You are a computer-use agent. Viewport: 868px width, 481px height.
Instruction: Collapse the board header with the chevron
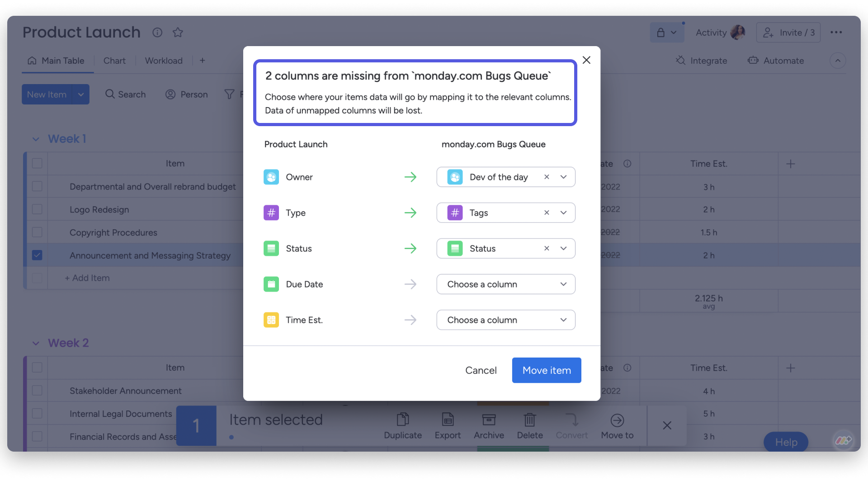click(838, 61)
